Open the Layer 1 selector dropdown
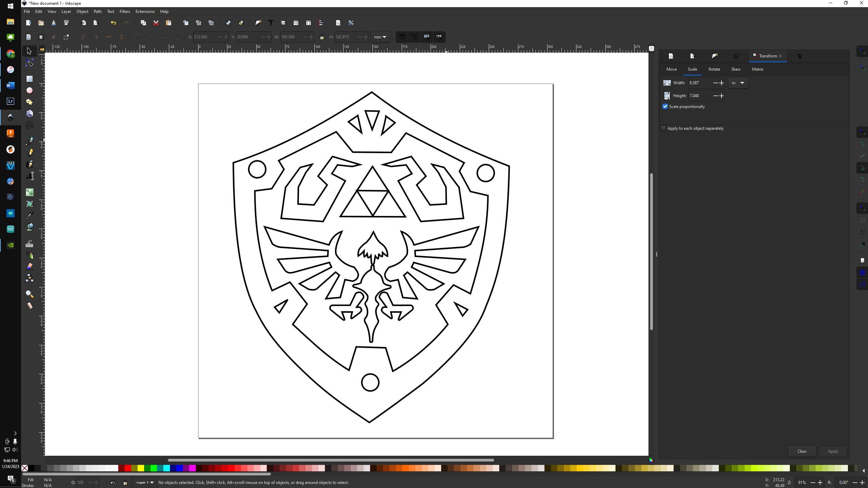The image size is (868, 488). 144,482
